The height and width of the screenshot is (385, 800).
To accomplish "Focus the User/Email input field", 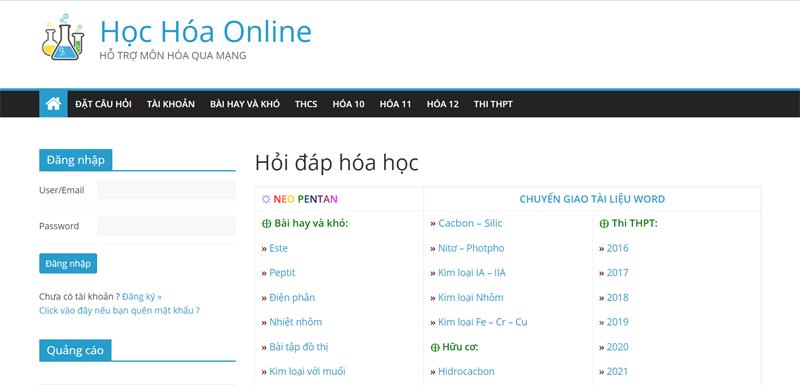I will tap(166, 190).
